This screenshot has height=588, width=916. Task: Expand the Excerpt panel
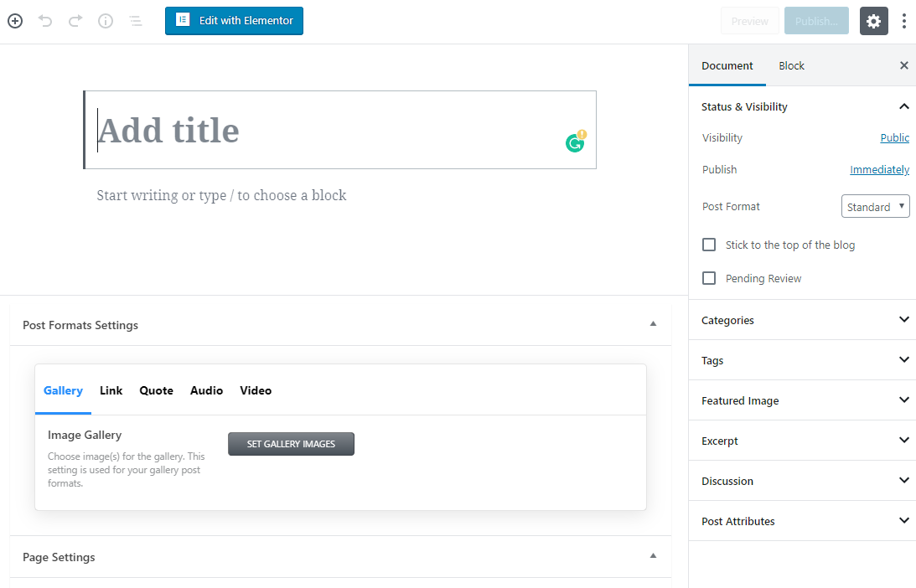click(x=802, y=441)
